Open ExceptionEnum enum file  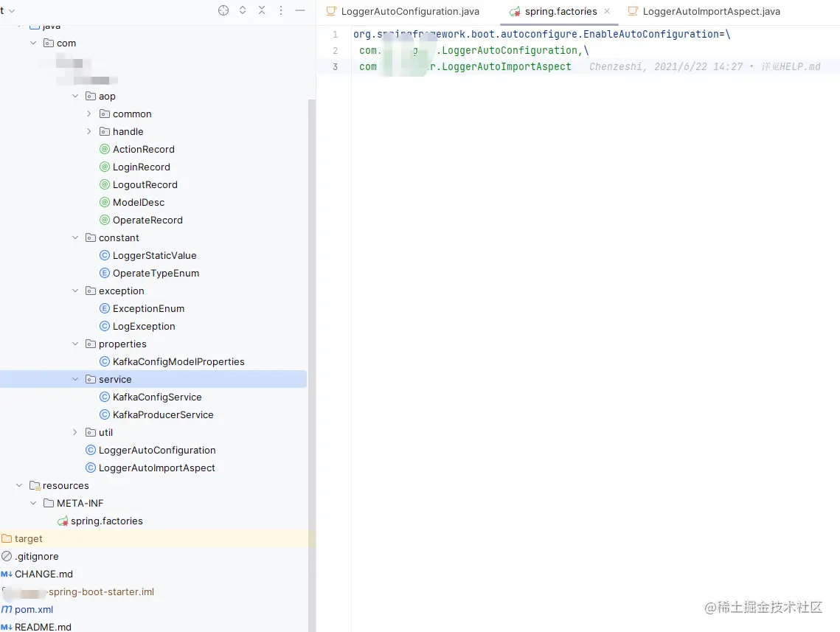coord(148,308)
